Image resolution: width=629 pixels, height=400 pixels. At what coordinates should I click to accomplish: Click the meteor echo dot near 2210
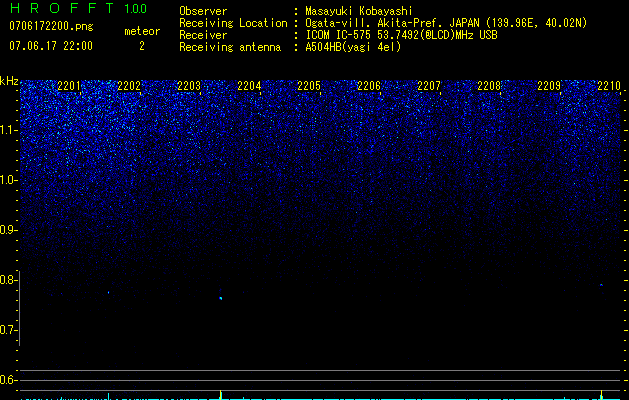click(x=601, y=285)
